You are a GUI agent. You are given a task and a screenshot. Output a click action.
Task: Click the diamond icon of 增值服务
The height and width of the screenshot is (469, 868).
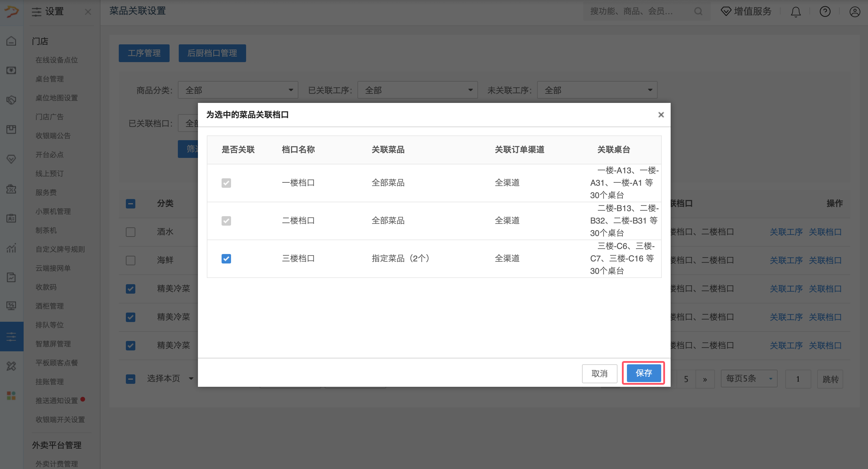[726, 12]
